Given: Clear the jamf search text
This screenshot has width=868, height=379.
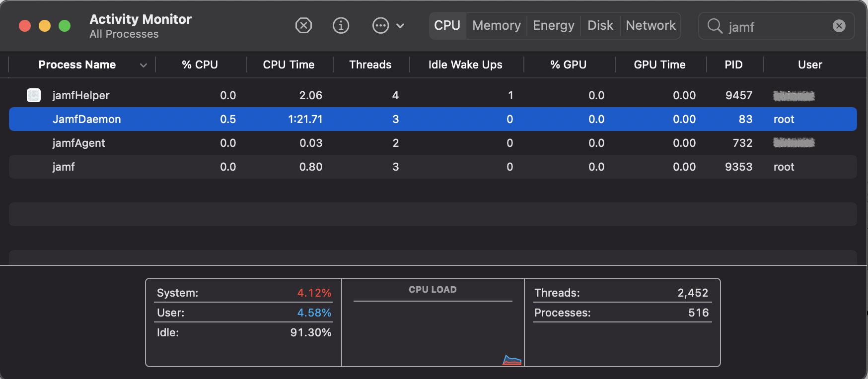Looking at the screenshot, I should tap(839, 26).
